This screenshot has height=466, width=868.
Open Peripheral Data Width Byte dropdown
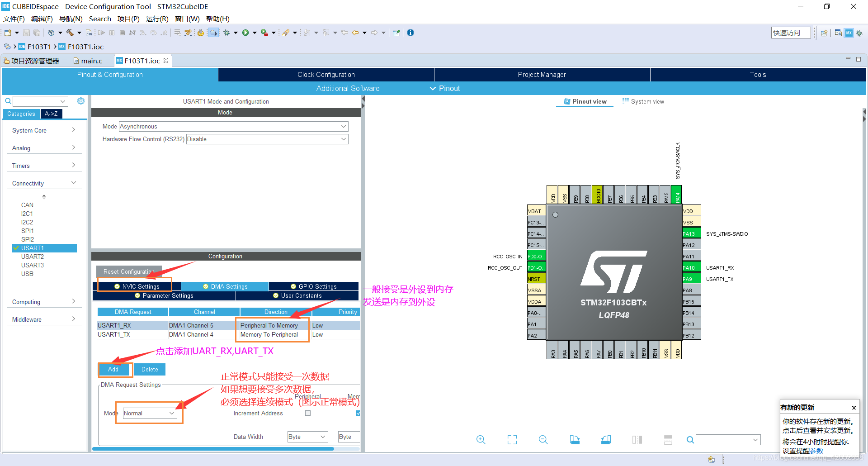308,437
